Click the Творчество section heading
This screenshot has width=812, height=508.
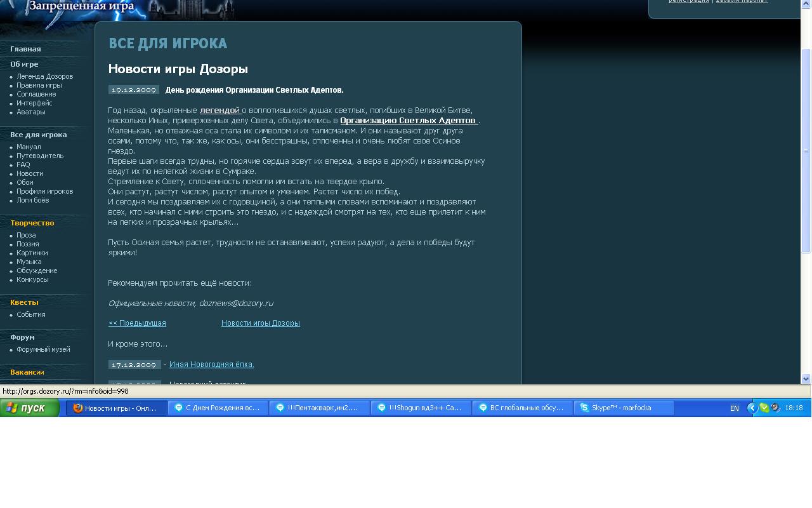click(32, 223)
